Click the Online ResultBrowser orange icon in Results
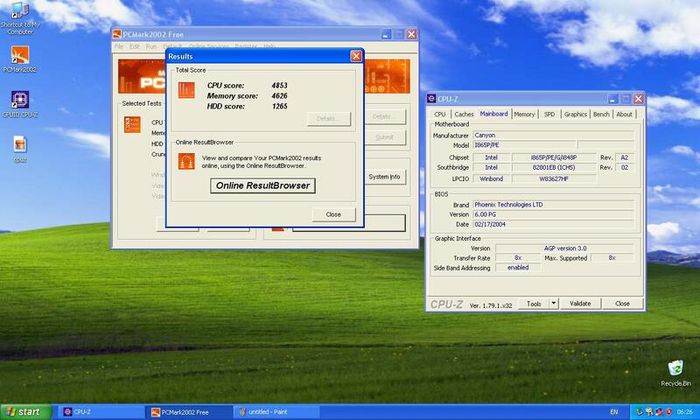This screenshot has width=700, height=420. point(186,161)
